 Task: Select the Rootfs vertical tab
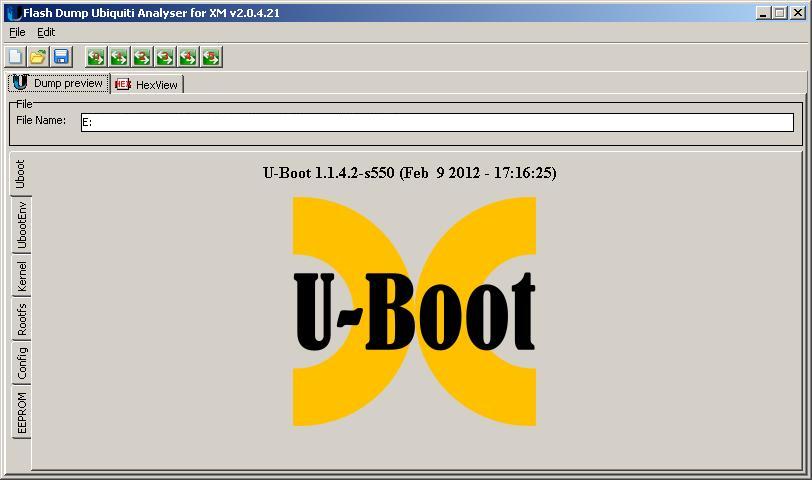pyautogui.click(x=21, y=319)
